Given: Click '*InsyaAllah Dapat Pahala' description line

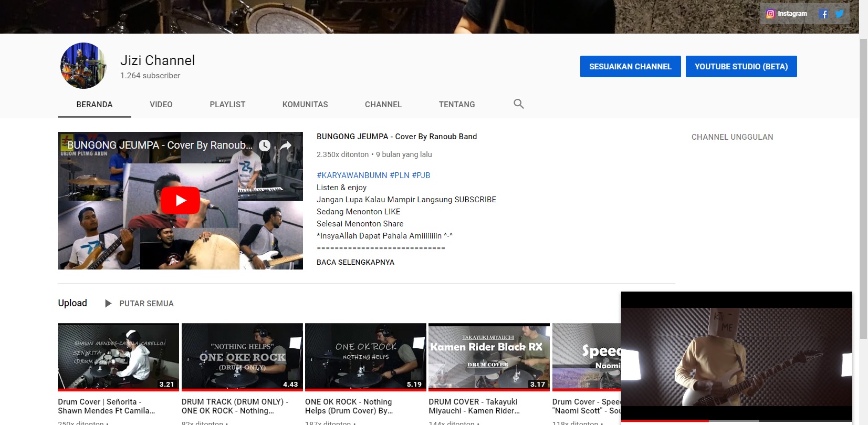Looking at the screenshot, I should (384, 236).
